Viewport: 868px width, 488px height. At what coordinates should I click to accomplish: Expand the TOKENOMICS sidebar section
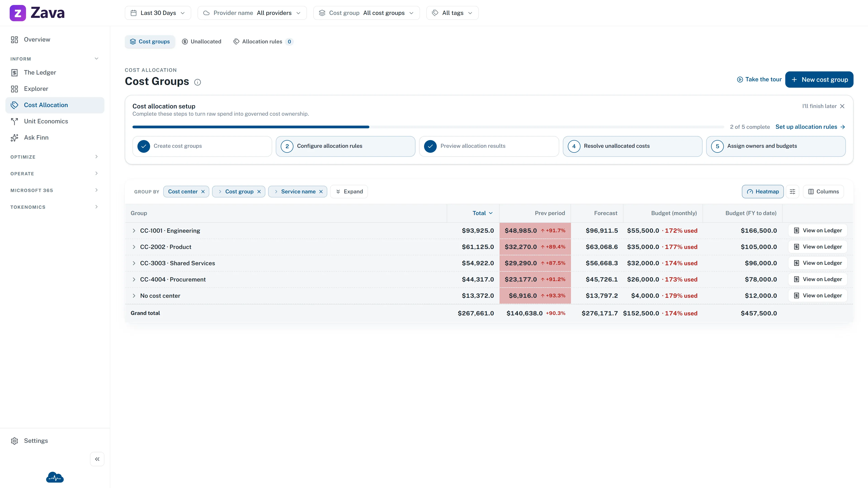[x=55, y=207]
